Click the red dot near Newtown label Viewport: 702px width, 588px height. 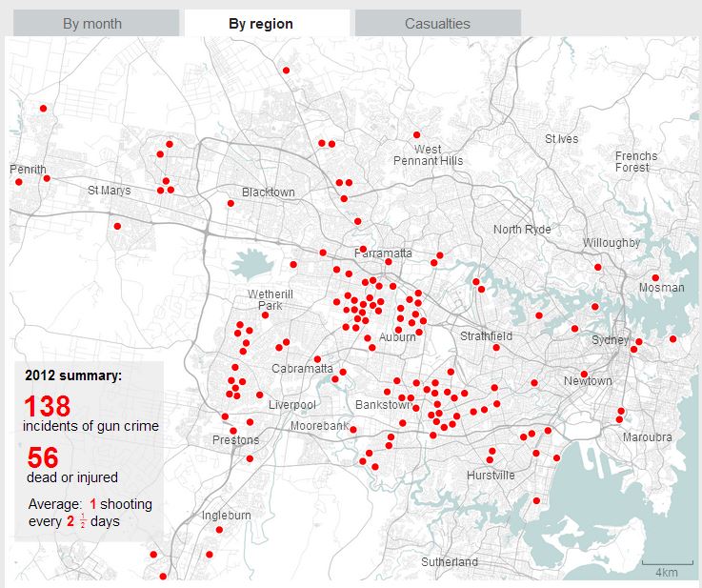point(584,374)
